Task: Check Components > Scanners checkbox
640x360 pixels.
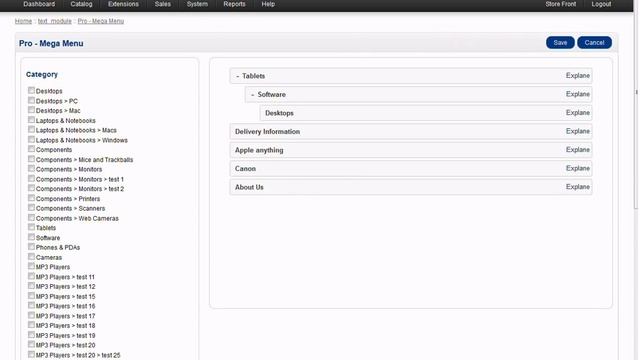Action: [x=31, y=208]
